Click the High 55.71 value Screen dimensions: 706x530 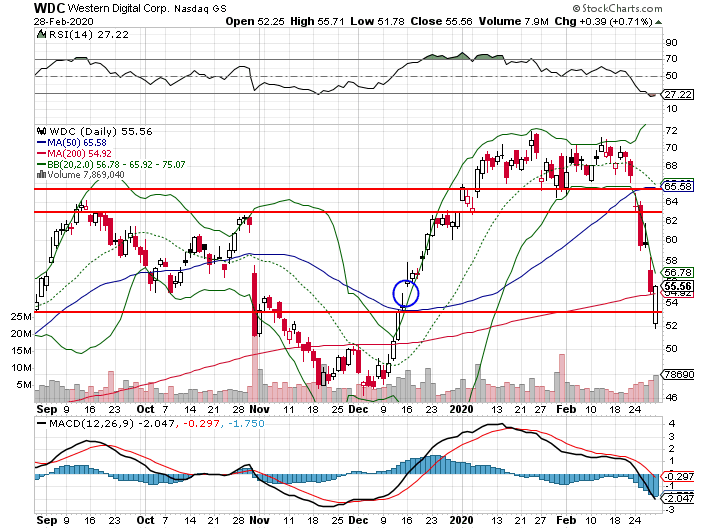tap(317, 21)
